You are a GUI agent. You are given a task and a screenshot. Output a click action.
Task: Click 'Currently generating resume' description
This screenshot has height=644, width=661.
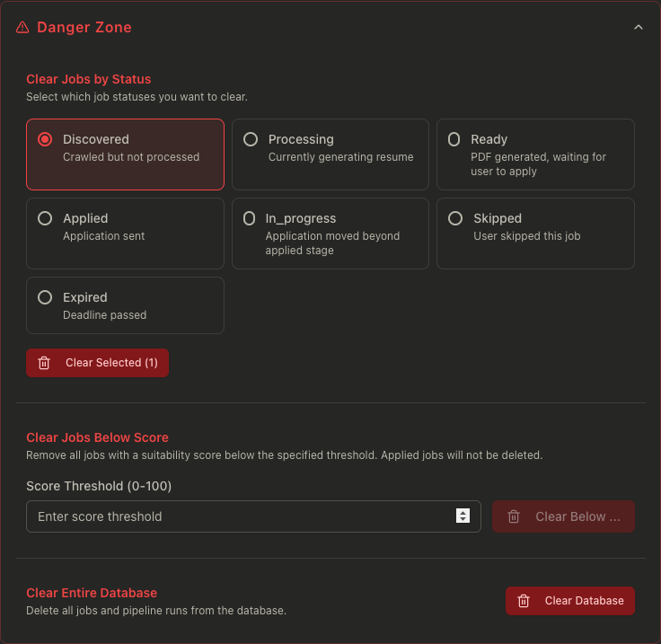point(340,157)
